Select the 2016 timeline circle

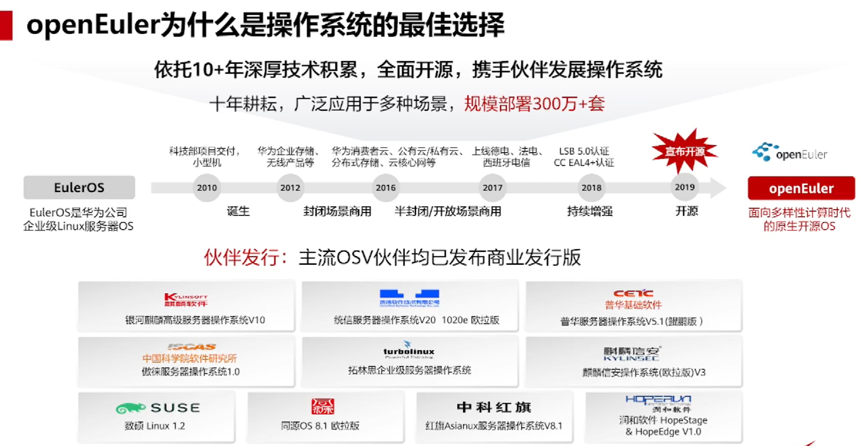(x=385, y=188)
